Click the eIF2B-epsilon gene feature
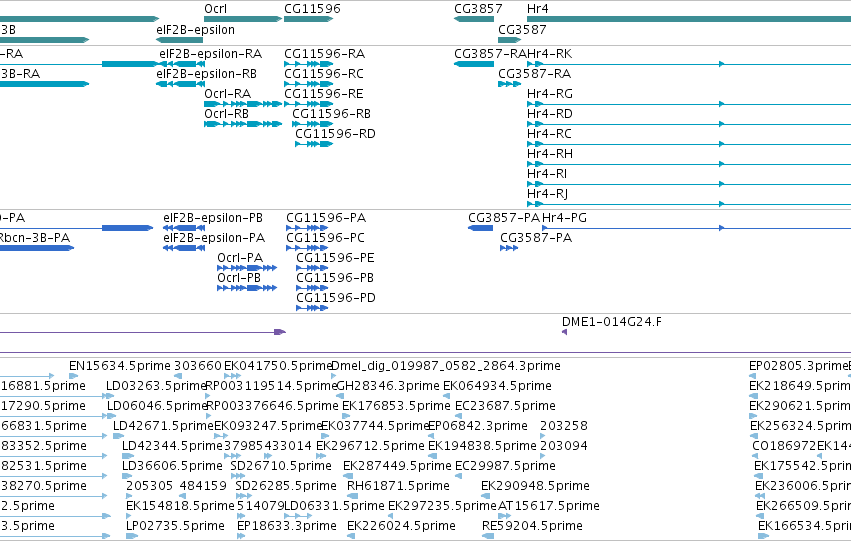 click(179, 40)
